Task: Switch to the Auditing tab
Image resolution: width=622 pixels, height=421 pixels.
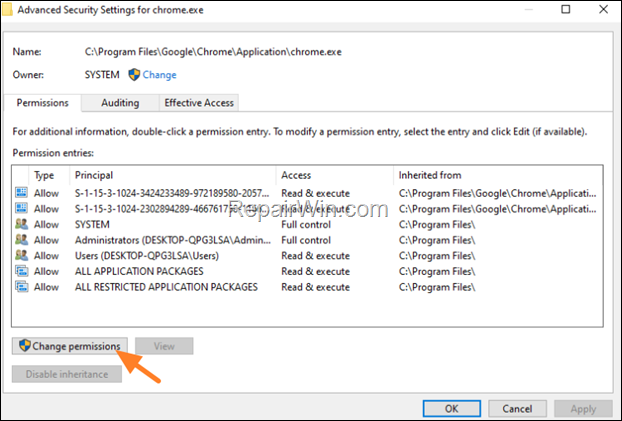Action: (120, 103)
